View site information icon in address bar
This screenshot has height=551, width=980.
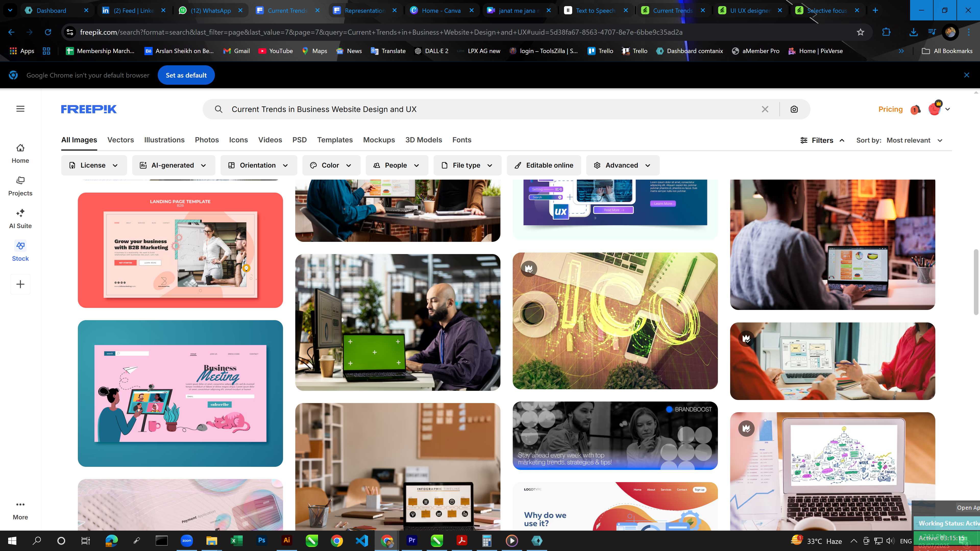click(70, 32)
